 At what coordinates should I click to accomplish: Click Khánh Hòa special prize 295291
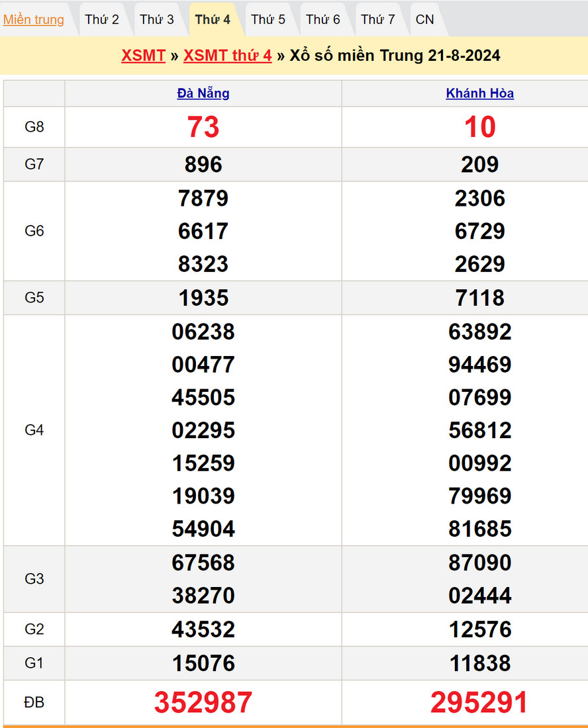479,702
